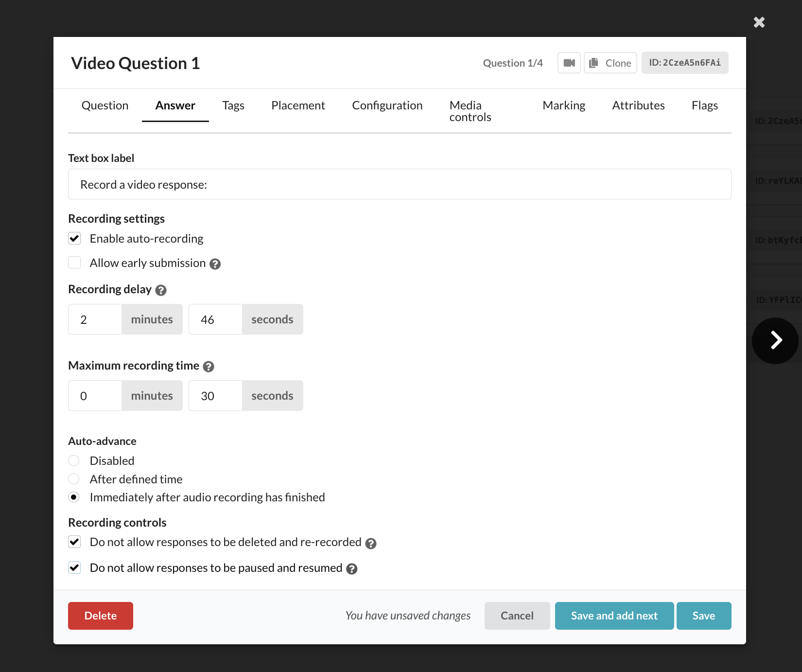This screenshot has height=672, width=802.
Task: Open help icon beside Recording delay
Action: 161,290
